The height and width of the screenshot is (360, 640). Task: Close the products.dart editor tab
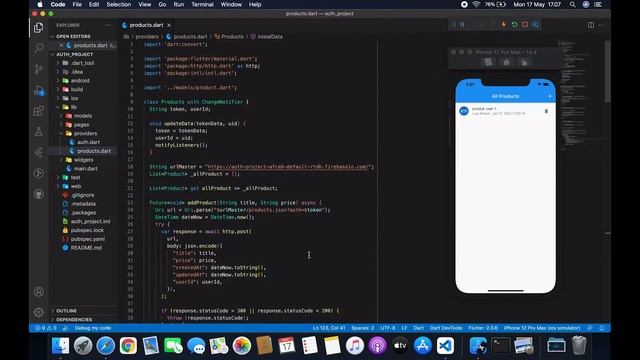click(169, 25)
